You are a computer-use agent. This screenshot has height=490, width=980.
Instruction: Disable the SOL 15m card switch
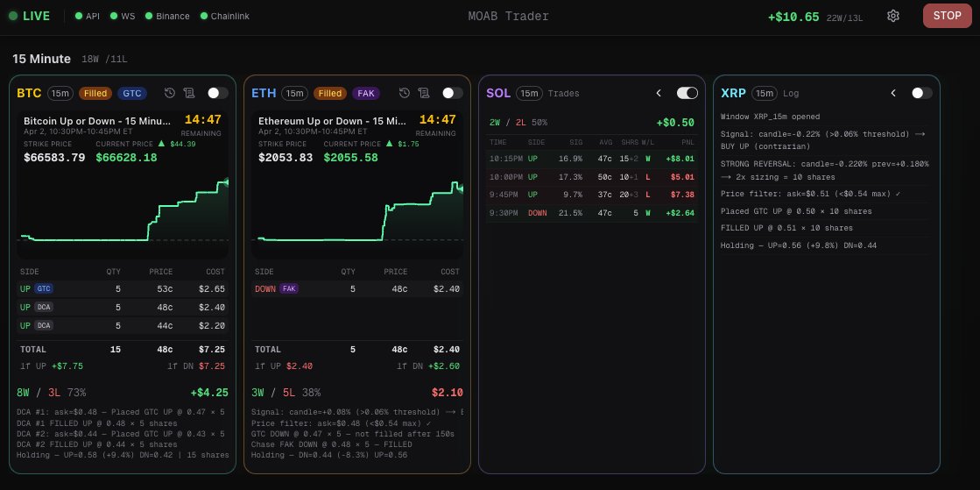click(x=687, y=93)
